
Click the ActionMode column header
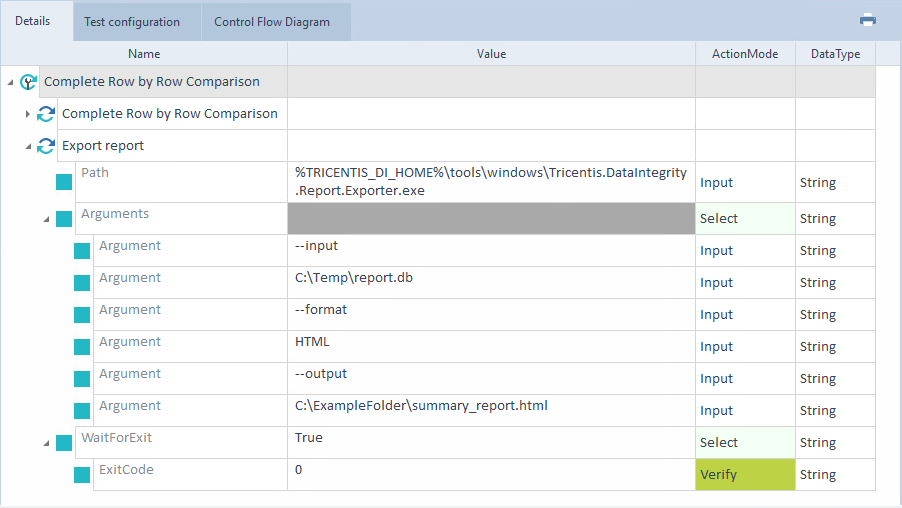coord(745,54)
